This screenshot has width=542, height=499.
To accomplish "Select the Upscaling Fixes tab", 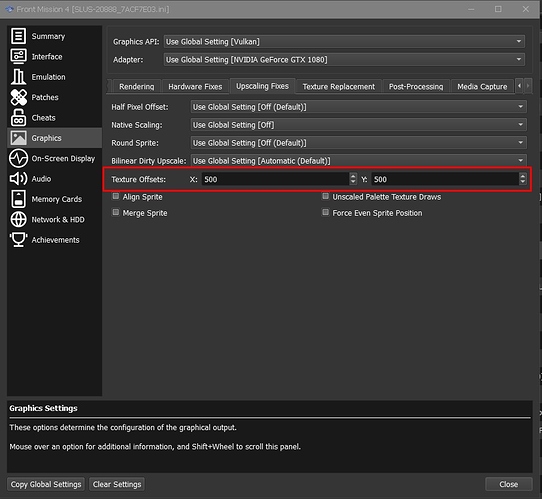I will point(262,86).
